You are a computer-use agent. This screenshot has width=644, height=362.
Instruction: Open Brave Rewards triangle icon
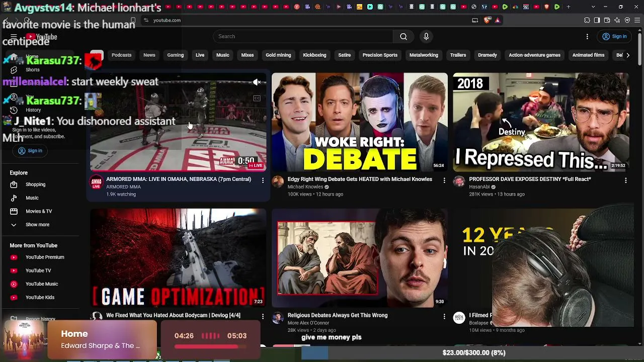[498, 20]
